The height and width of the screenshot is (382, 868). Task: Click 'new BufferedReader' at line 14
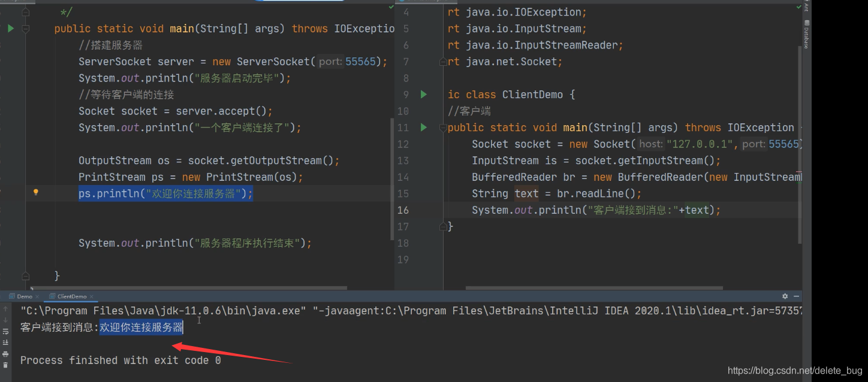pyautogui.click(x=649, y=177)
